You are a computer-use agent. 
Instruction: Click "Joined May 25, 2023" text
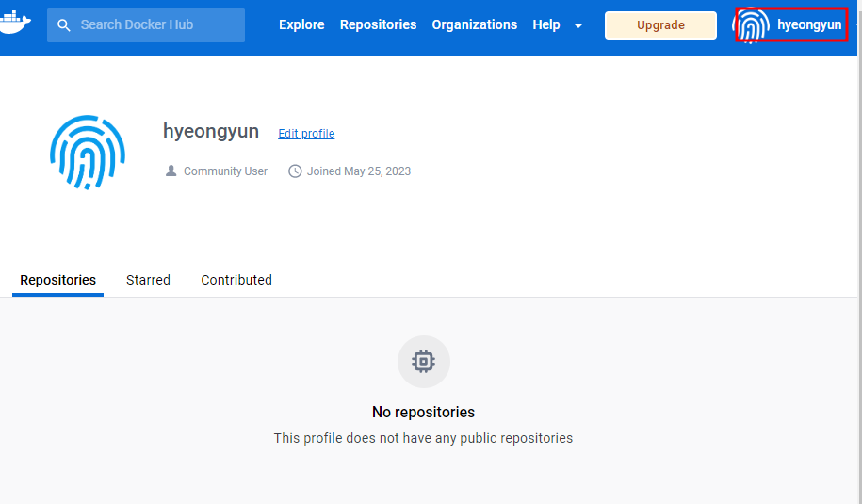coord(358,171)
